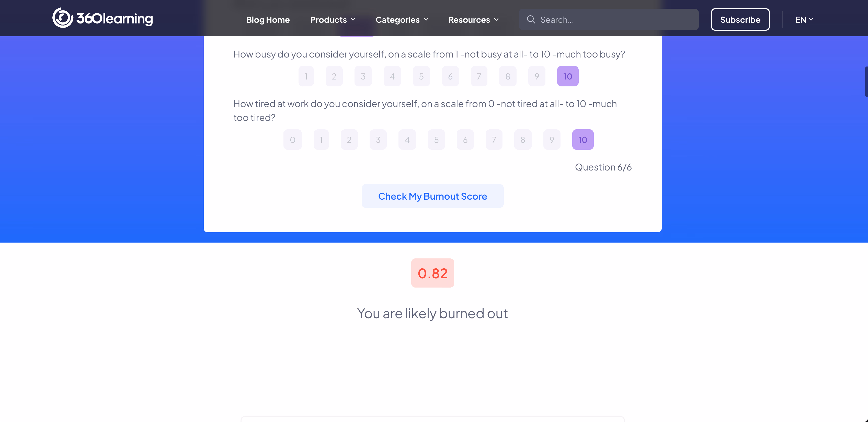The height and width of the screenshot is (422, 868).
Task: Open the Blog Home menu item
Action: (268, 20)
